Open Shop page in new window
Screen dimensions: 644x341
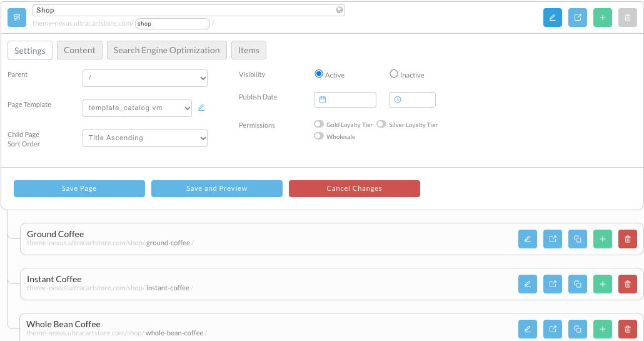pos(578,18)
